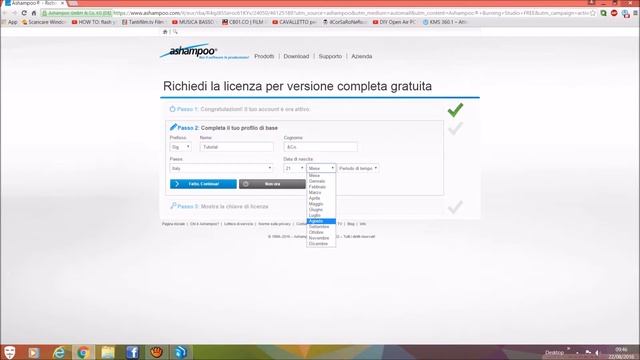640x360 pixels.
Task: Reload the page with the refresh icon
Action: (24, 13)
